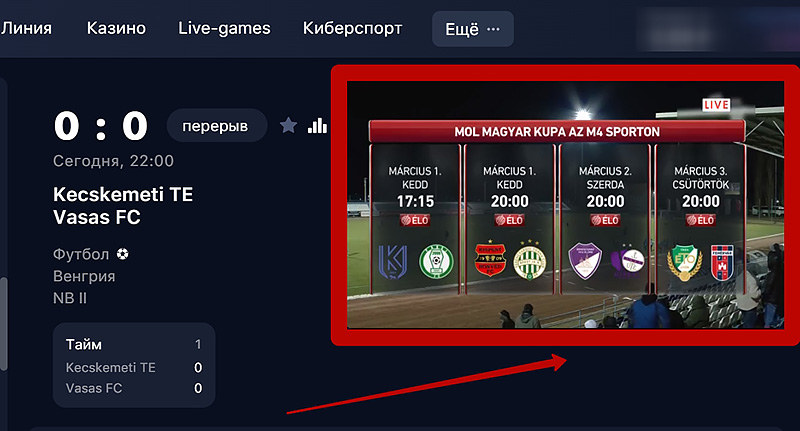Click the Ferencváros green round crest
Viewport: 800px width, 431px height.
(x=530, y=261)
